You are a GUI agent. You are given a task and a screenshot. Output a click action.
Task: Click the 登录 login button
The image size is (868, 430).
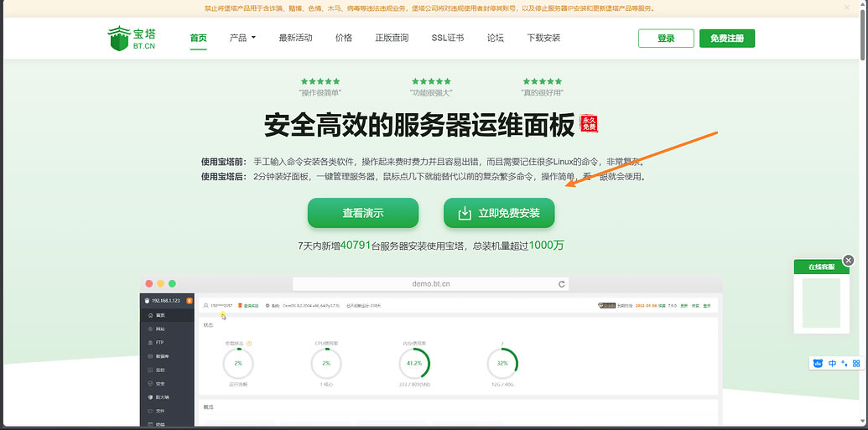pyautogui.click(x=665, y=39)
